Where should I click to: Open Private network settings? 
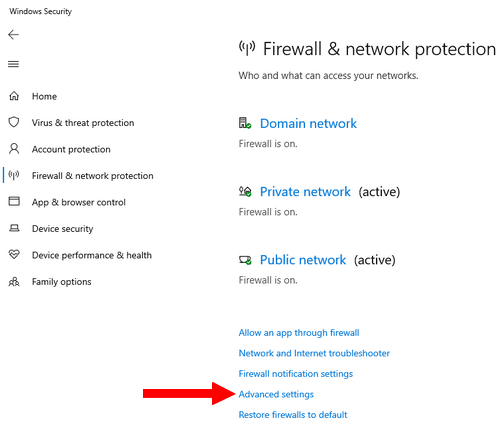pyautogui.click(x=305, y=192)
